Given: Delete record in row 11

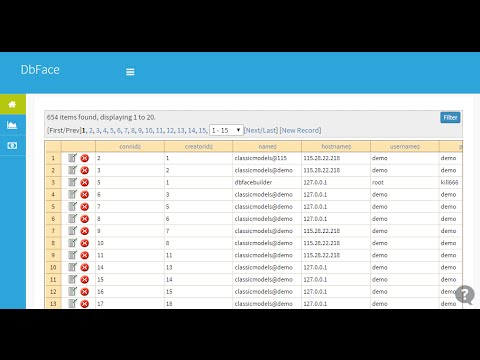Looking at the screenshot, I should (x=85, y=280).
